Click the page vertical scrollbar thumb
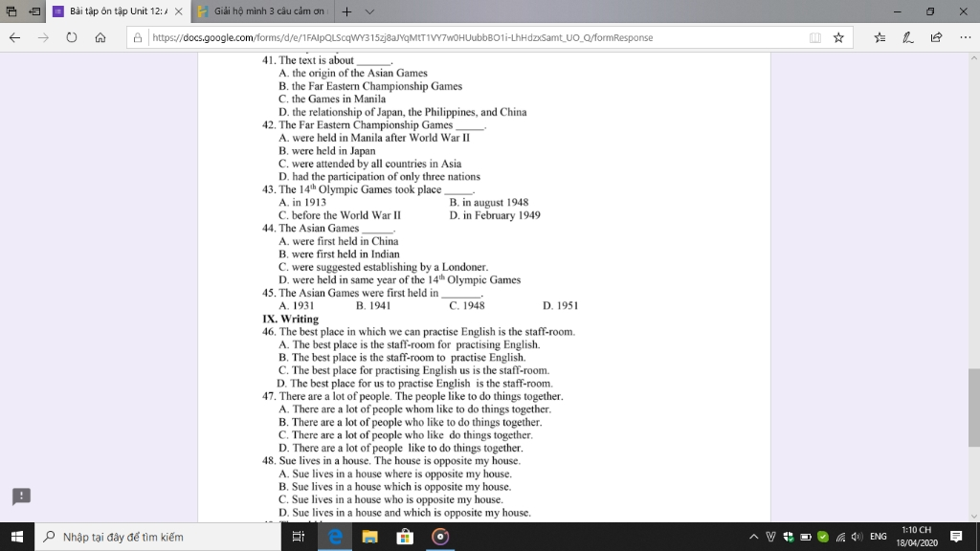The width and height of the screenshot is (980, 551). (973, 408)
